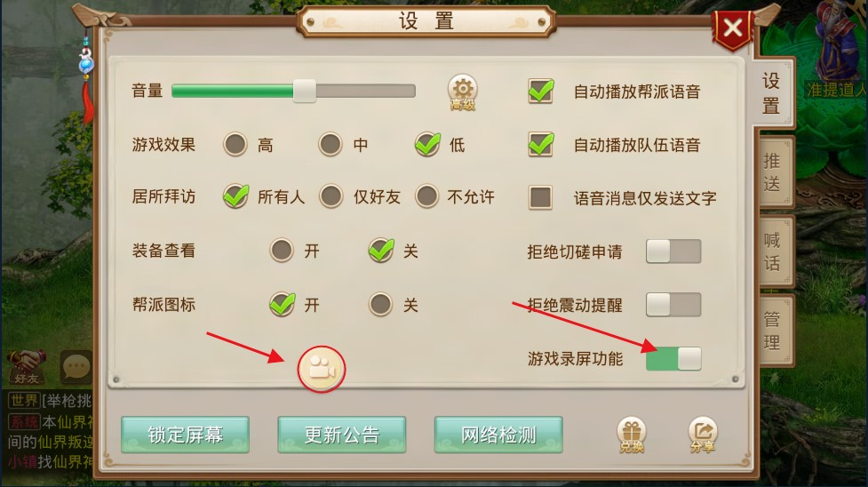868x487 pixels.
Task: Open the 高级 advanced volume gear icon
Action: click(x=462, y=92)
